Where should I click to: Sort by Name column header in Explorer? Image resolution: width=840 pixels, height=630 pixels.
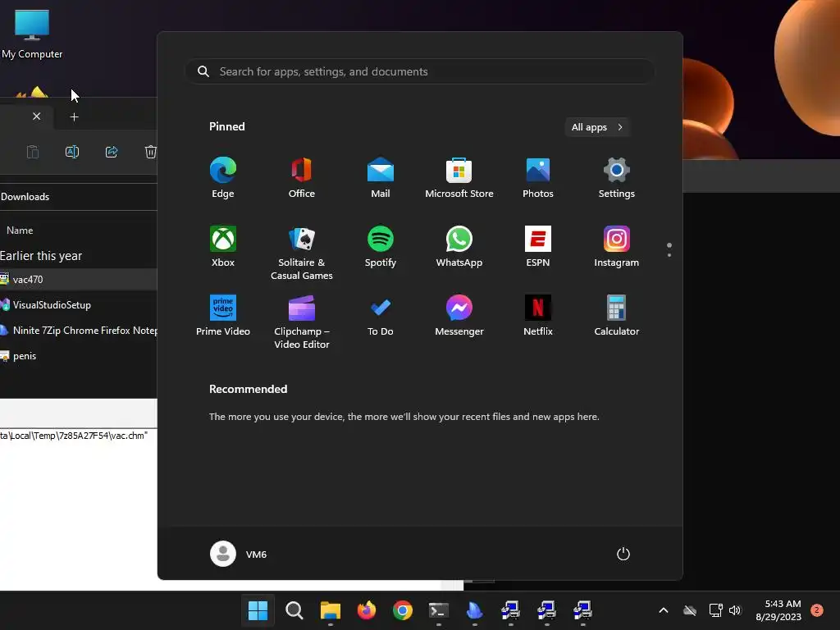pyautogui.click(x=20, y=231)
